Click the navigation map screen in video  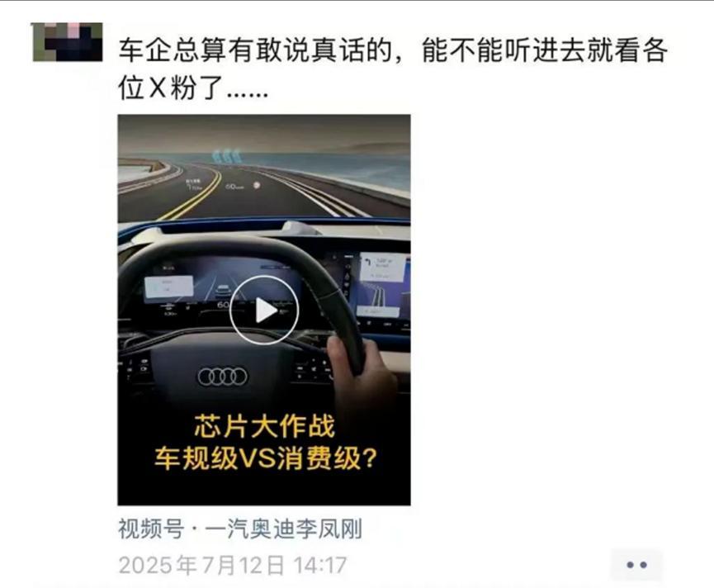[381, 286]
